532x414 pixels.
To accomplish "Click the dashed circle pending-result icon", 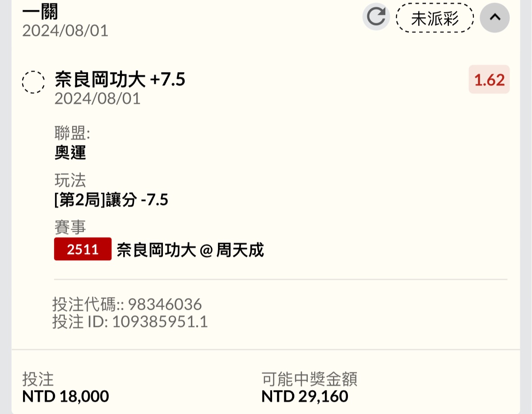I will 33,82.
